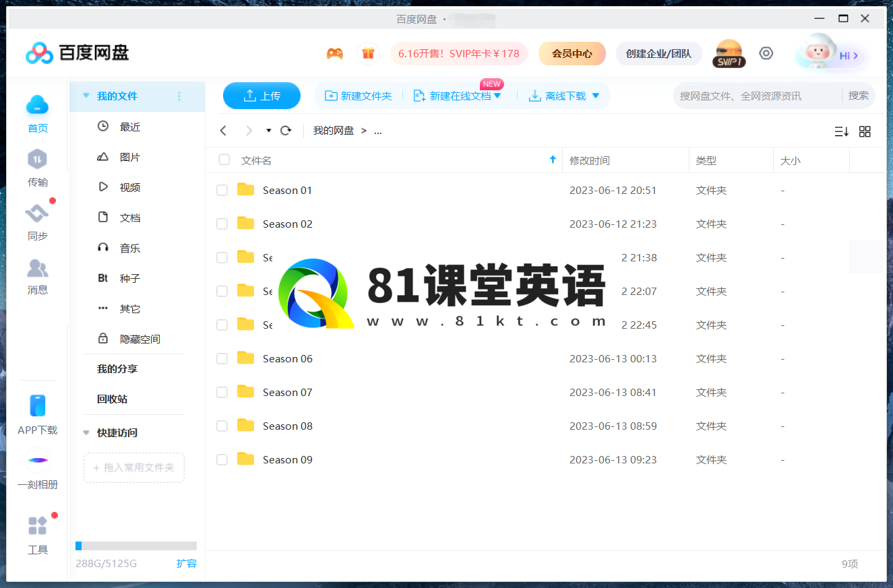Sort by 大小 column header

pos(791,160)
